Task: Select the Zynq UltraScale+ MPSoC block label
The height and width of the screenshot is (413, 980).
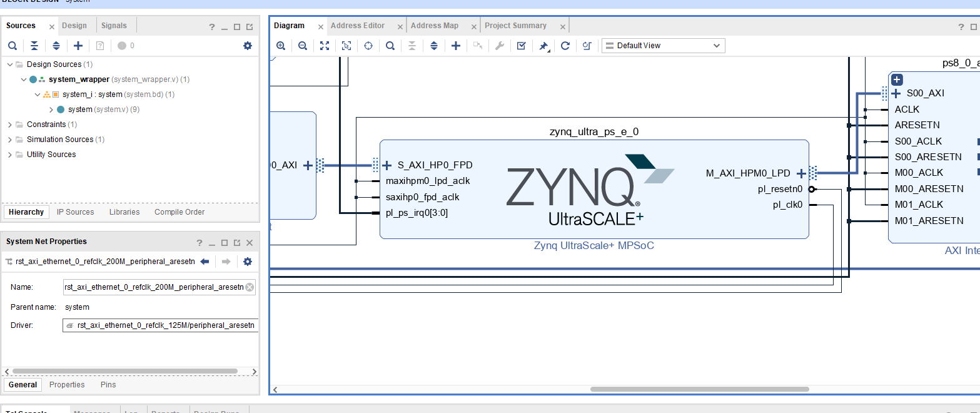Action: pyautogui.click(x=594, y=245)
